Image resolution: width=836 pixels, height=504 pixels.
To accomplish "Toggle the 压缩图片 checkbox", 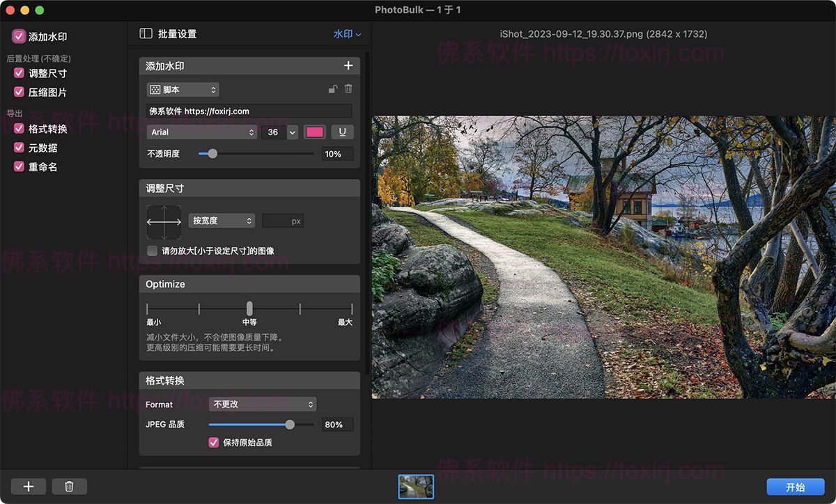I will (20, 92).
